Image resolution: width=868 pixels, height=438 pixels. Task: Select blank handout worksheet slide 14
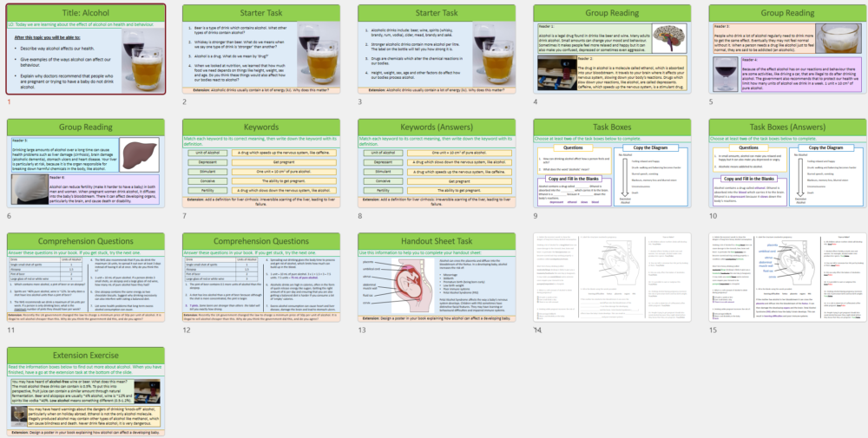click(x=612, y=278)
